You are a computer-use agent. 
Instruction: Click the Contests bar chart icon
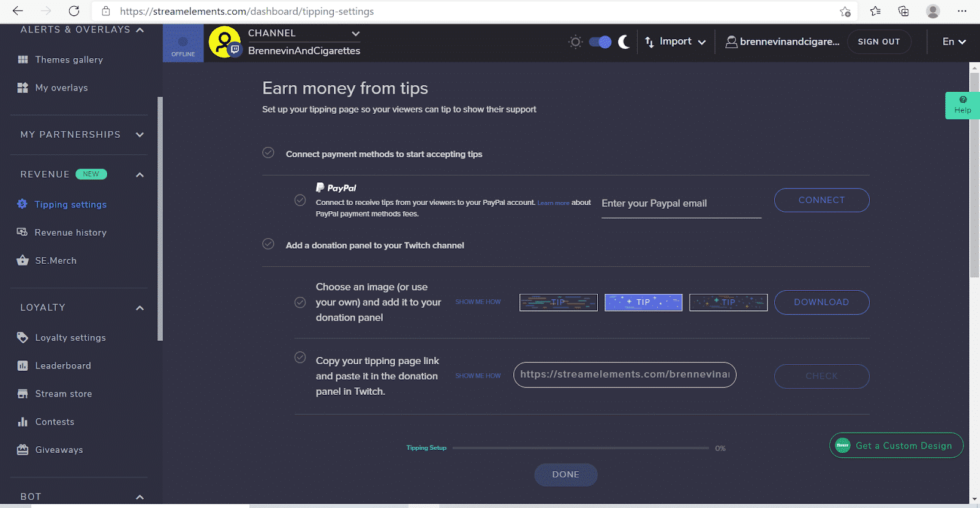point(23,422)
